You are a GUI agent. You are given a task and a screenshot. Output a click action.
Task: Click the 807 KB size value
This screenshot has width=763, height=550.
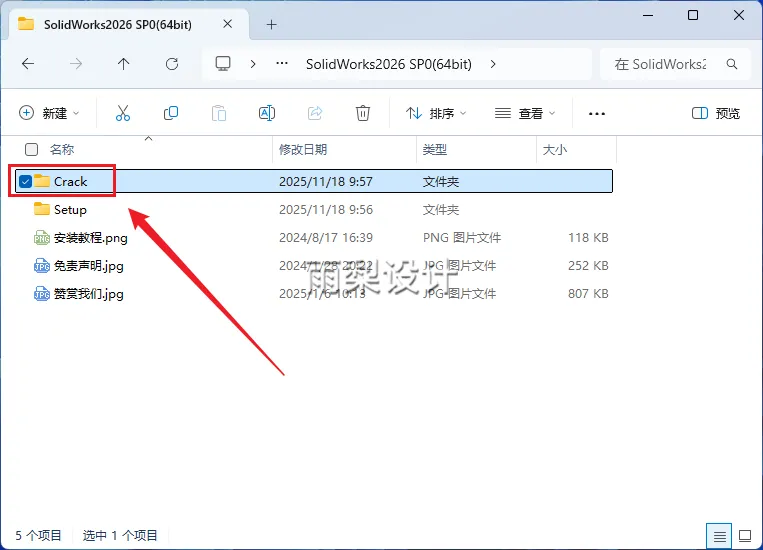[588, 293]
